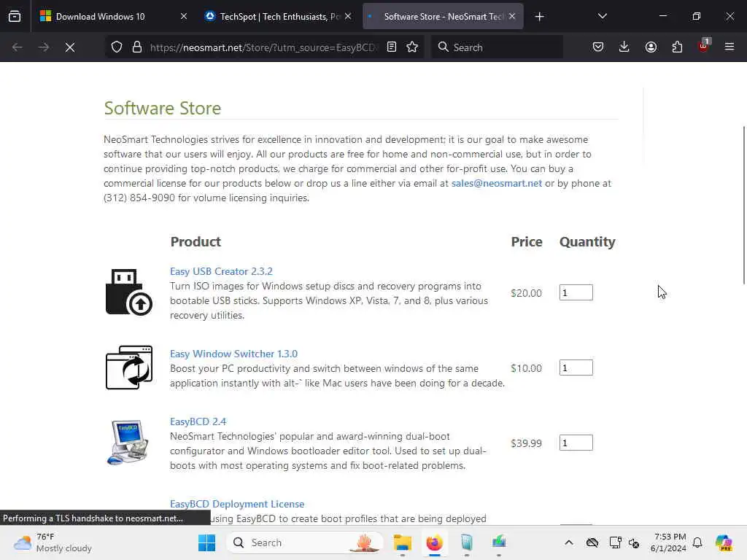
Task: Click Easy Window Switcher product thumbnail
Action: tap(129, 367)
